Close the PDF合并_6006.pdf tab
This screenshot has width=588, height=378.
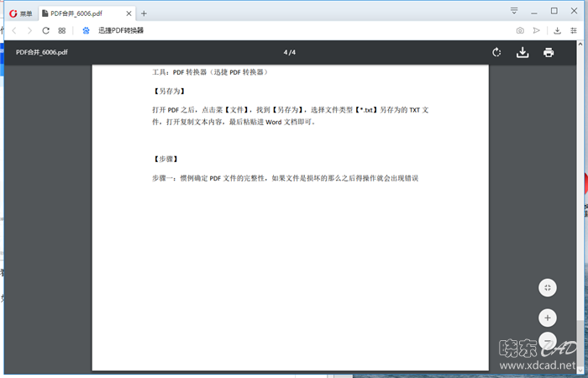coord(129,13)
